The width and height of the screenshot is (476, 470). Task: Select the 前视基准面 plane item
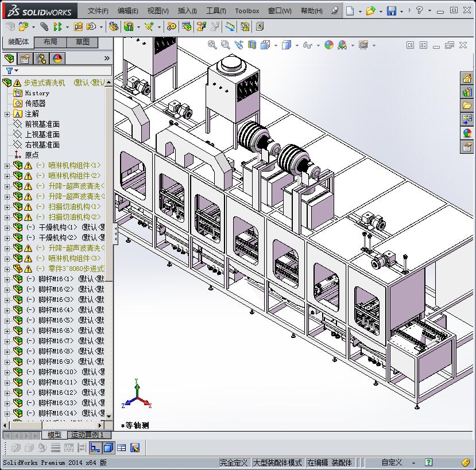click(x=42, y=124)
